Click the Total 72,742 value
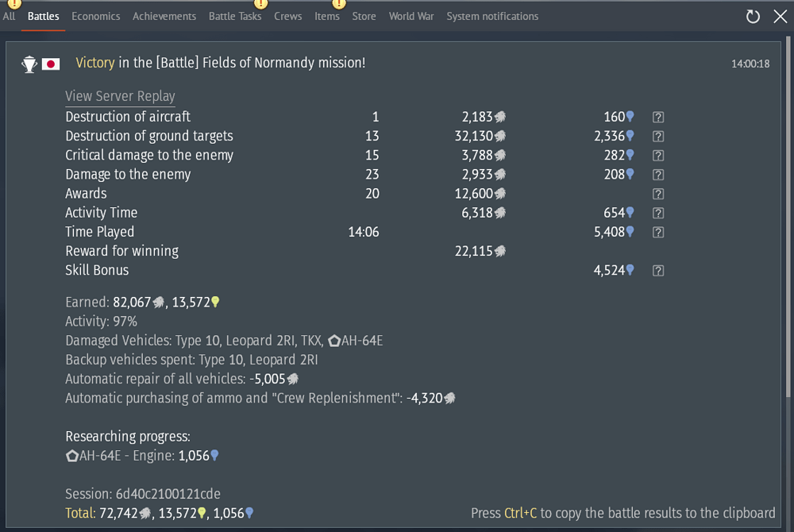Viewport: 794px width, 532px height. coord(118,513)
